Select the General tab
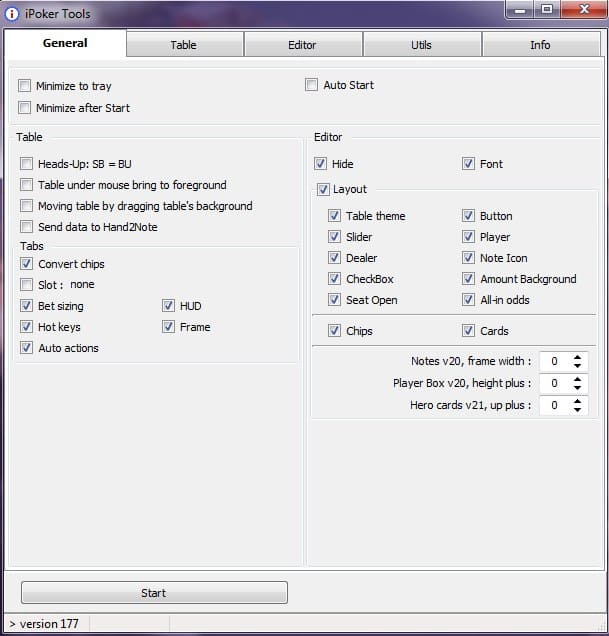Screen dimensions: 609x636 coord(65,43)
